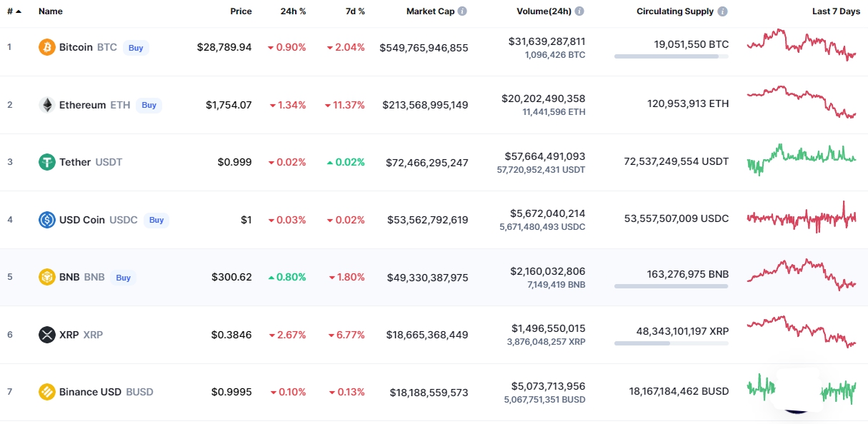868x424 pixels.
Task: Click Tether supply 72,537,249,554 USDT
Action: point(677,161)
